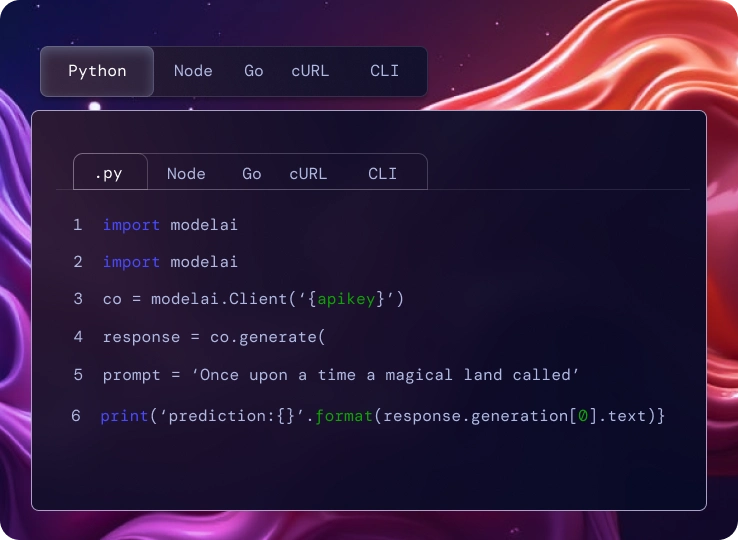The height and width of the screenshot is (540, 738).
Task: Choose cURL in the top tab bar
Action: click(310, 71)
